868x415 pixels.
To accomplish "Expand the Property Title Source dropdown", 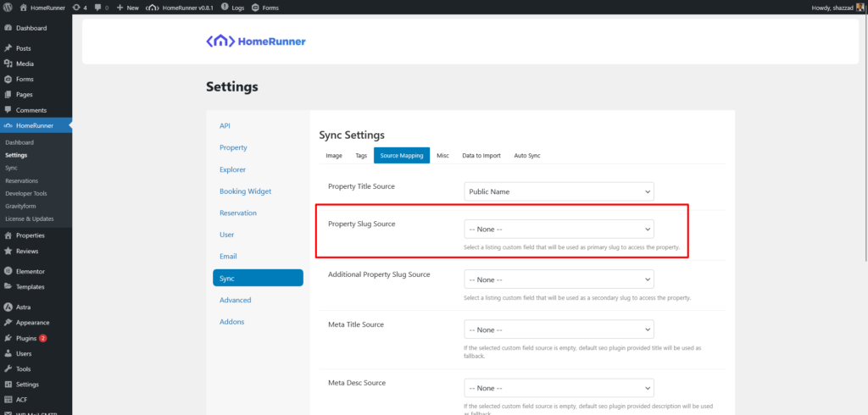I will tap(559, 191).
